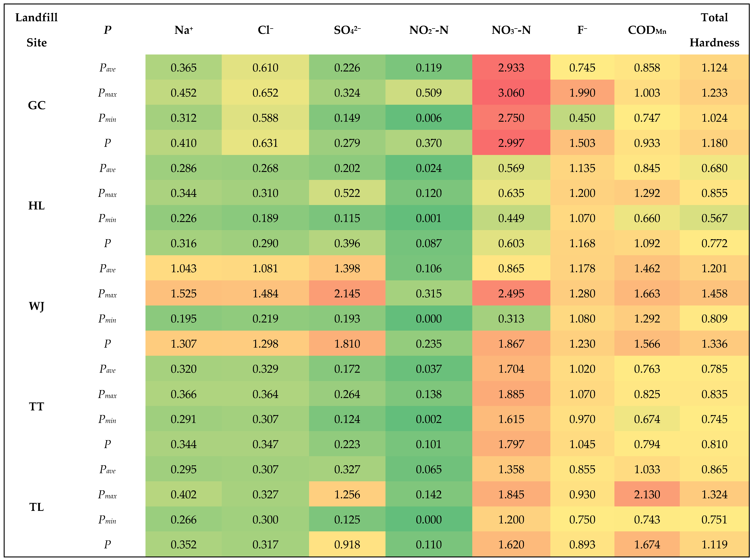Select the 0.918 SO4 cell in TL
This screenshot has width=754, height=560.
(347, 544)
